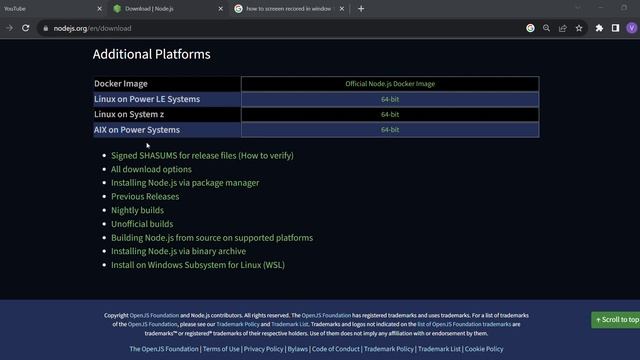Click the Google extension icon in address bar
The image size is (640, 360).
tap(530, 28)
